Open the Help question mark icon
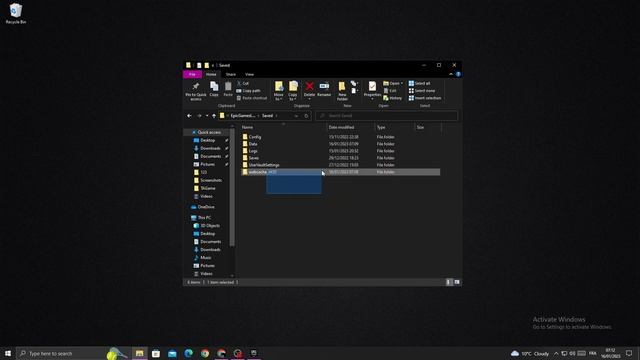Viewport: 640px width, 360px height. pos(458,74)
